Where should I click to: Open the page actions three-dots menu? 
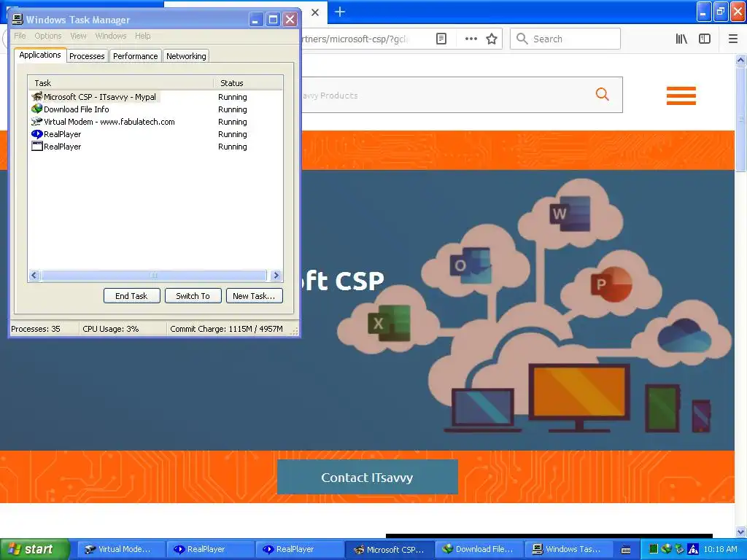471,39
